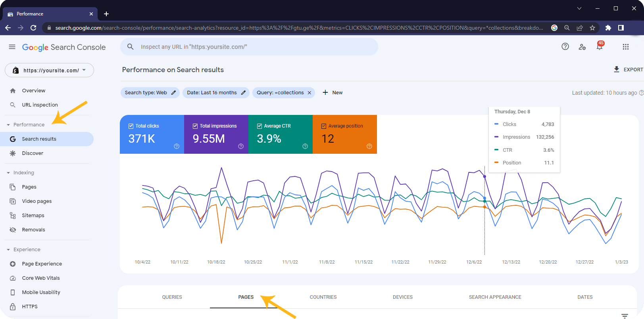Select Search results in sidebar

coord(47,139)
